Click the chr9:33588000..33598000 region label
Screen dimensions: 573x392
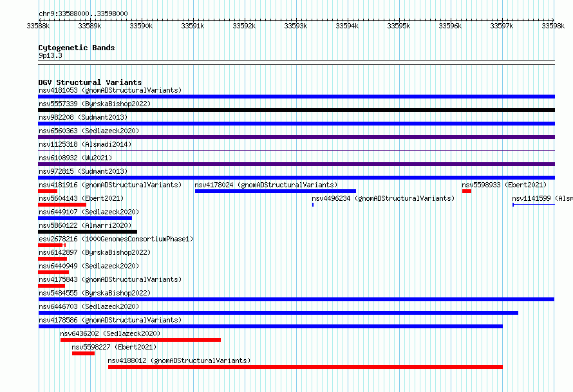pos(83,14)
